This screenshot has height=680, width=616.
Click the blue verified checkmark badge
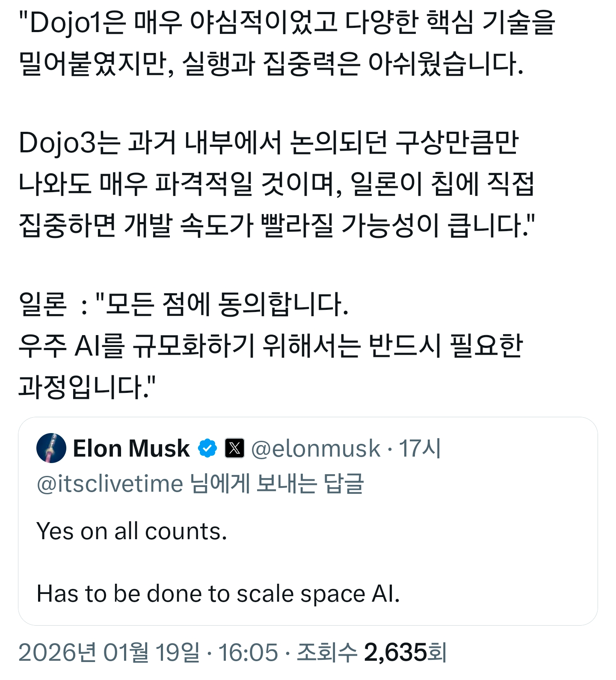[x=207, y=448]
